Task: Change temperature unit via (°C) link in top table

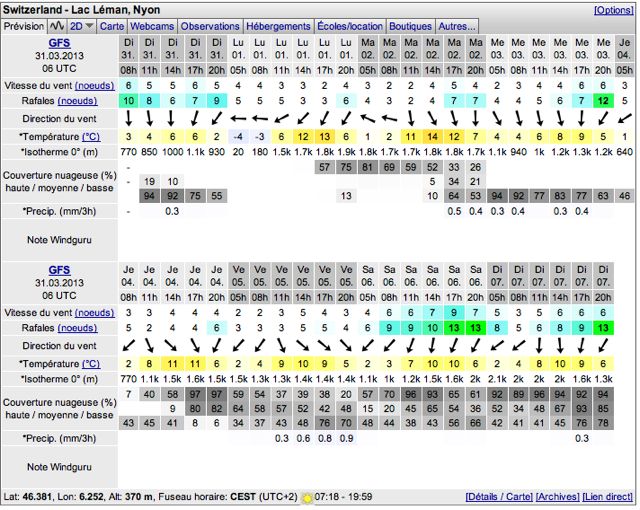Action: pos(90,136)
